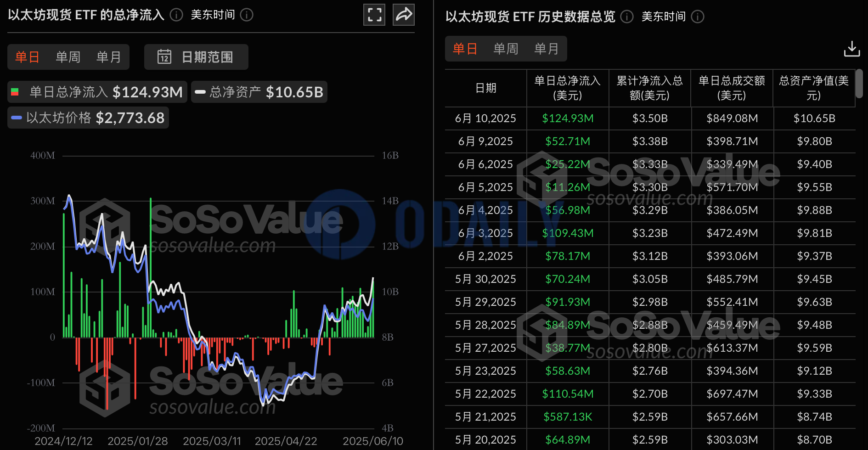Switch chart to 单周 view

click(x=68, y=57)
